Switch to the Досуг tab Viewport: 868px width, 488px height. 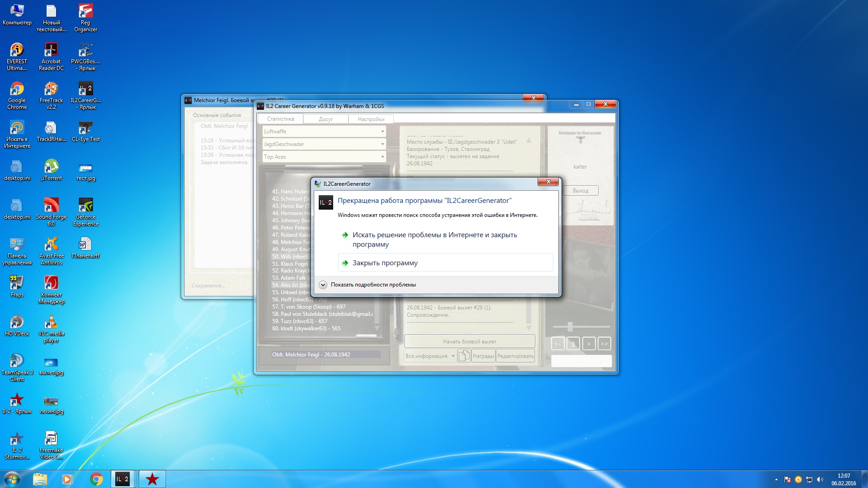325,119
